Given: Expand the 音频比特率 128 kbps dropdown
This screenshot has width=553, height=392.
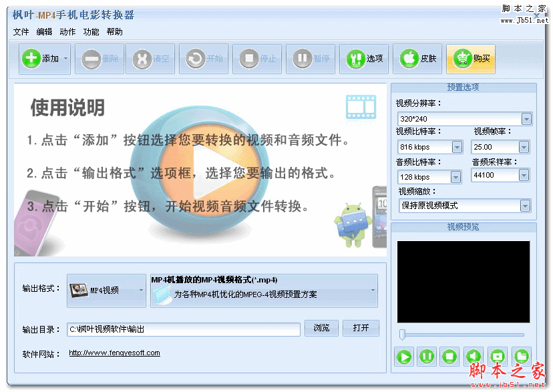Looking at the screenshot, I should click(x=455, y=177).
